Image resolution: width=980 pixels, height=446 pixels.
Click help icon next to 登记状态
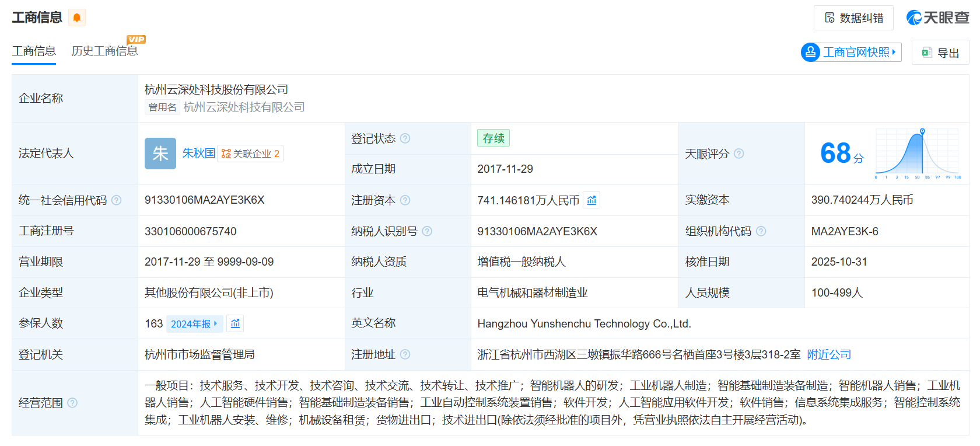405,138
